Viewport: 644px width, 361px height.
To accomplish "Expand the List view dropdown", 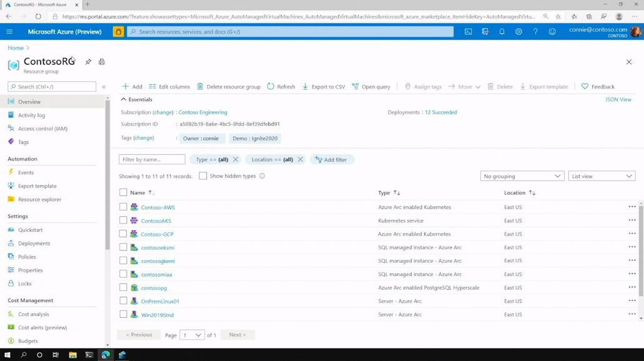I will pyautogui.click(x=601, y=176).
